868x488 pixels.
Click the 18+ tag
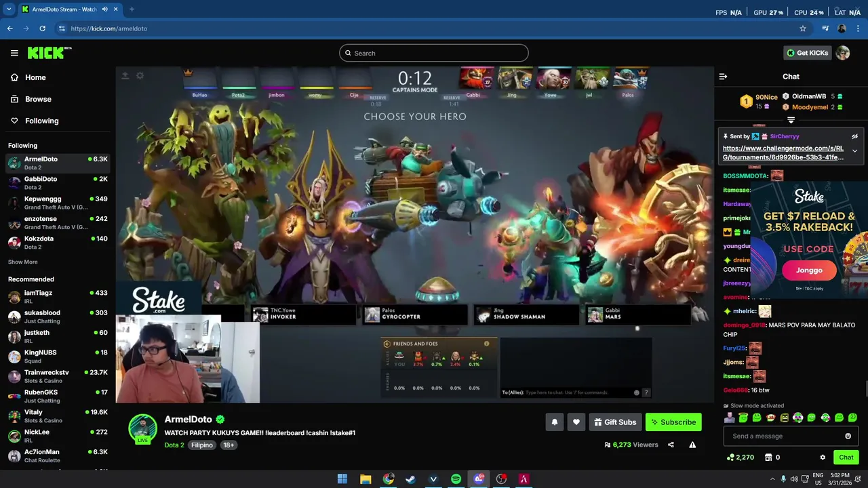point(229,445)
